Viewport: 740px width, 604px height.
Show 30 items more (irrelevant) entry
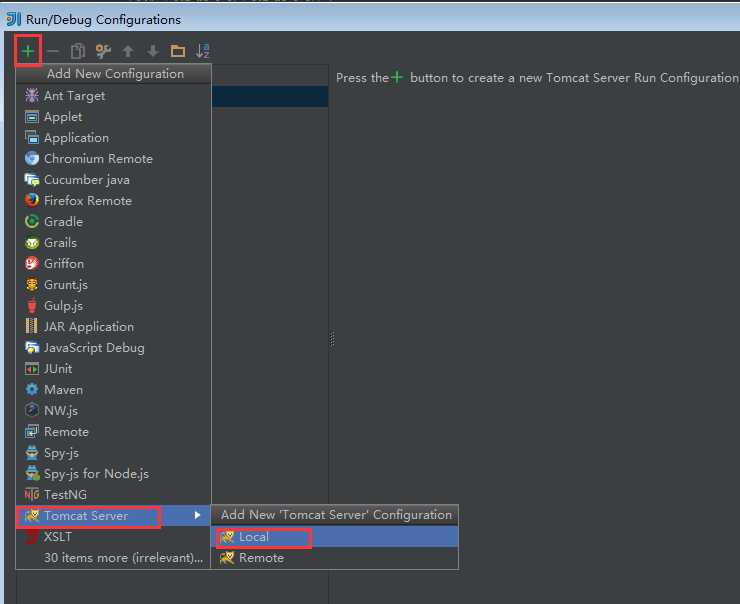click(113, 558)
